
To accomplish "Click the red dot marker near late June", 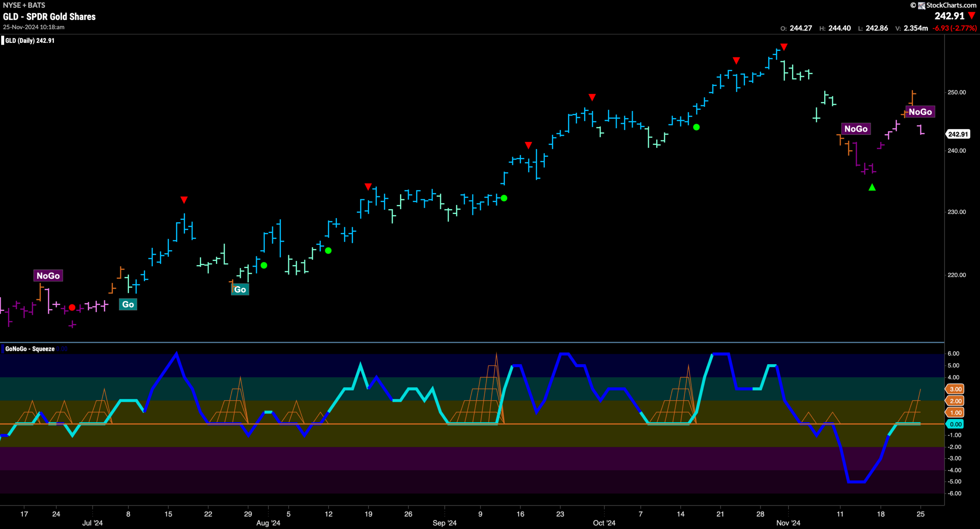I will tap(72, 308).
